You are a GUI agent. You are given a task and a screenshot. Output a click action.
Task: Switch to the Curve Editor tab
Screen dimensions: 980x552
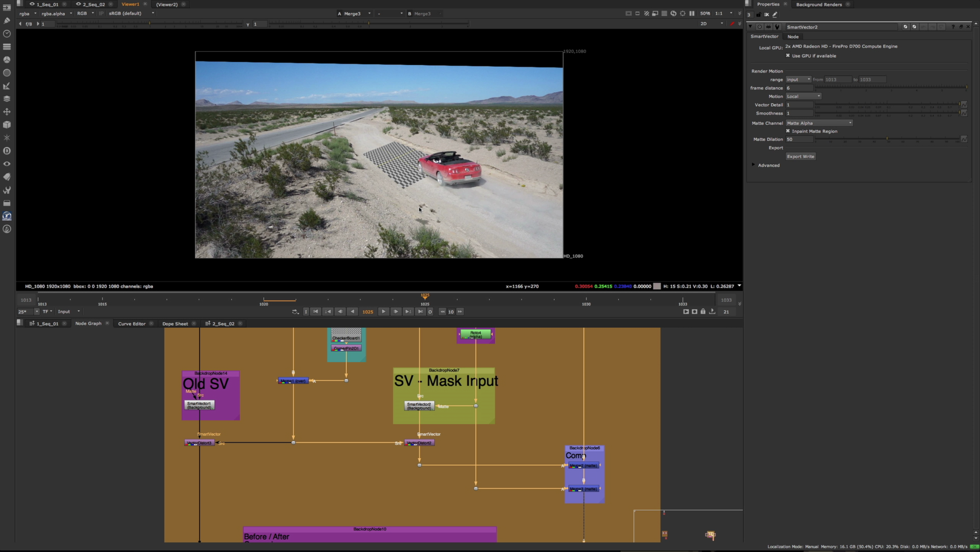pyautogui.click(x=132, y=323)
